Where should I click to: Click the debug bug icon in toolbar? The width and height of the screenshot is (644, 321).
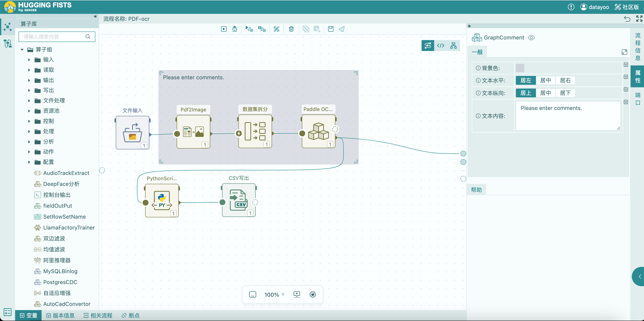point(234,29)
